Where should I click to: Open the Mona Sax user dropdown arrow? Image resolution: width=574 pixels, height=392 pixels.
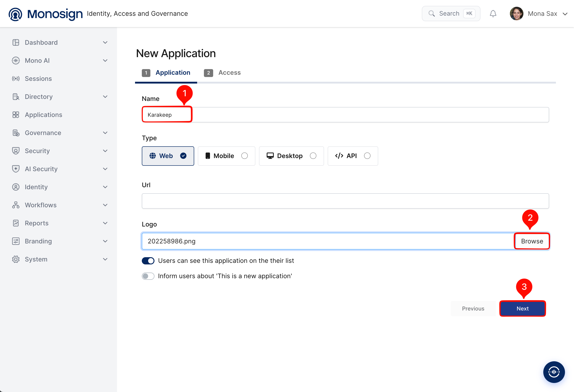tap(565, 14)
